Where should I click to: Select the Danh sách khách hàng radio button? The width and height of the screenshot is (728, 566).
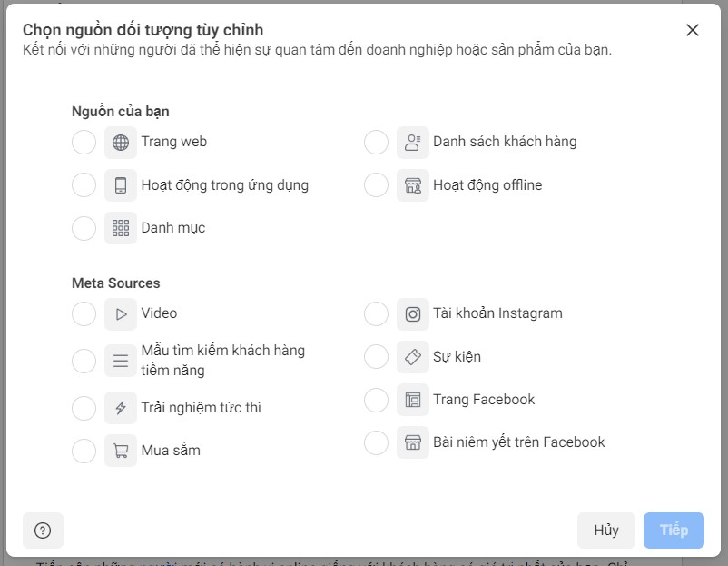click(x=376, y=143)
